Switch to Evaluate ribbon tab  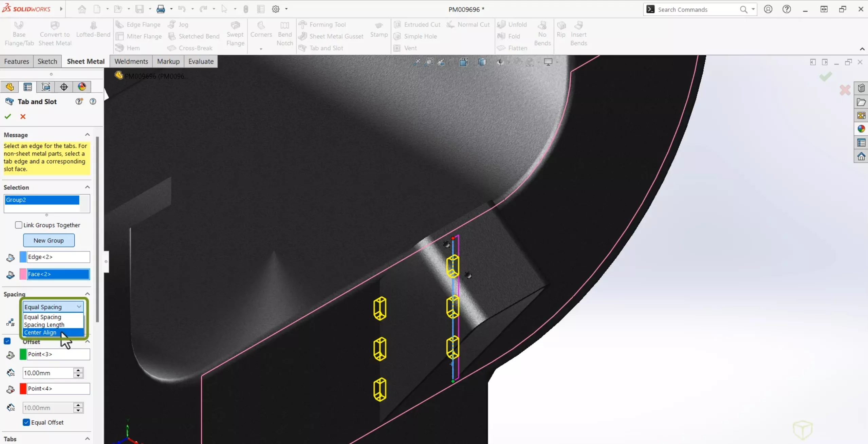(201, 61)
